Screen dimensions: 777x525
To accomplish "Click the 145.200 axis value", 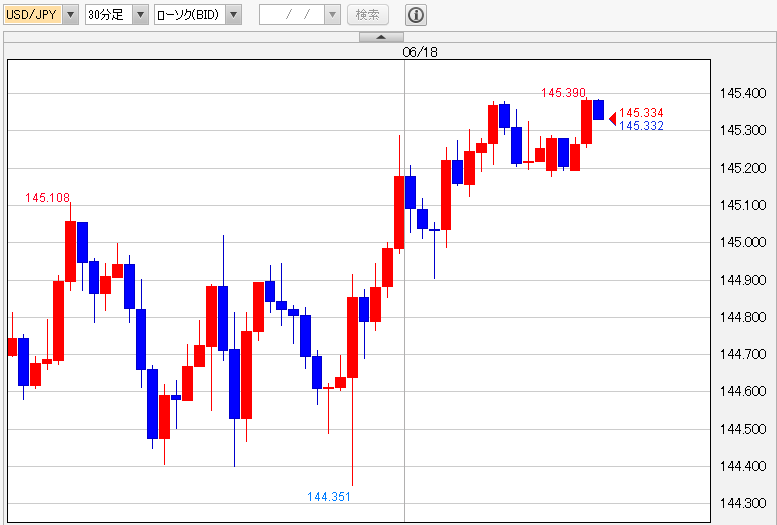I will [x=743, y=168].
